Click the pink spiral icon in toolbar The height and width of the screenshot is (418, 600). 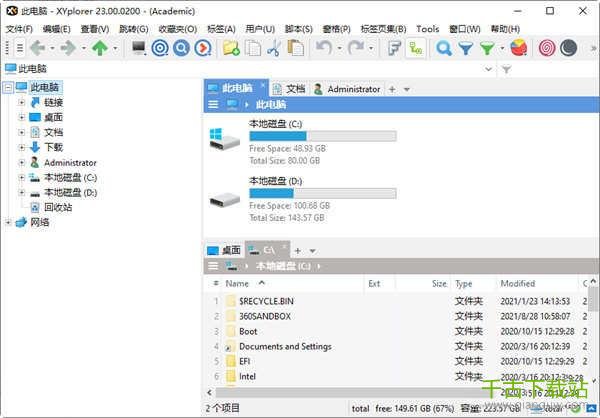[548, 48]
